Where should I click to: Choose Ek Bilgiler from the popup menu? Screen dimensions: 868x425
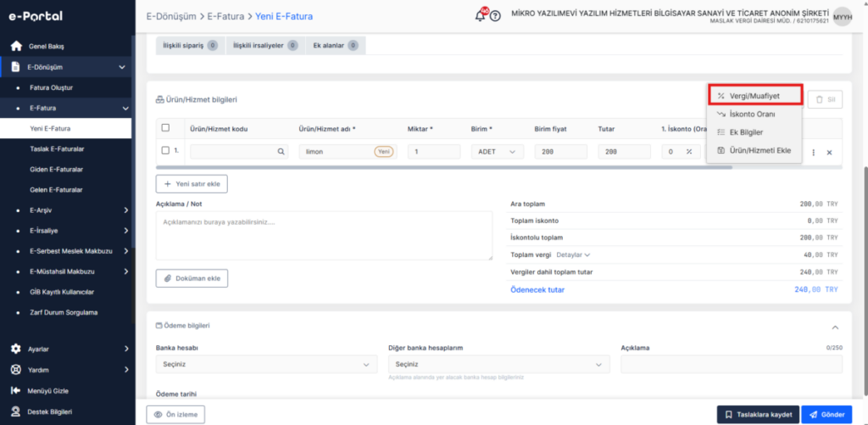754,132
